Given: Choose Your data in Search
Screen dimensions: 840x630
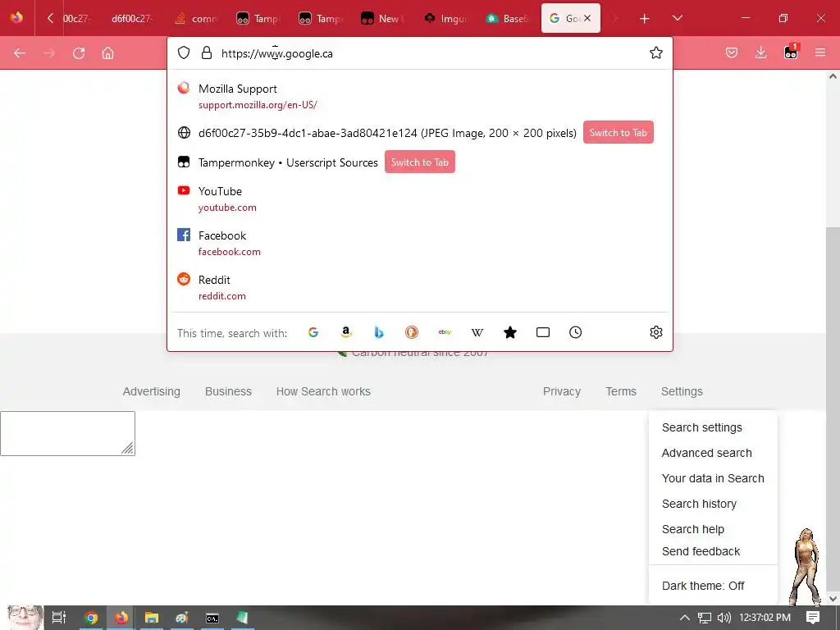Looking at the screenshot, I should click(x=713, y=478).
